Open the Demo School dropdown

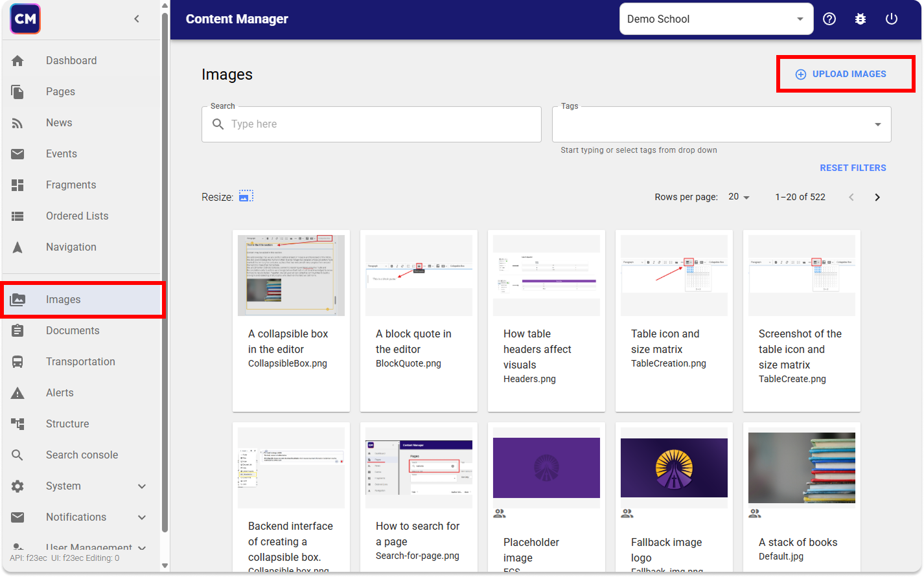[x=716, y=19]
